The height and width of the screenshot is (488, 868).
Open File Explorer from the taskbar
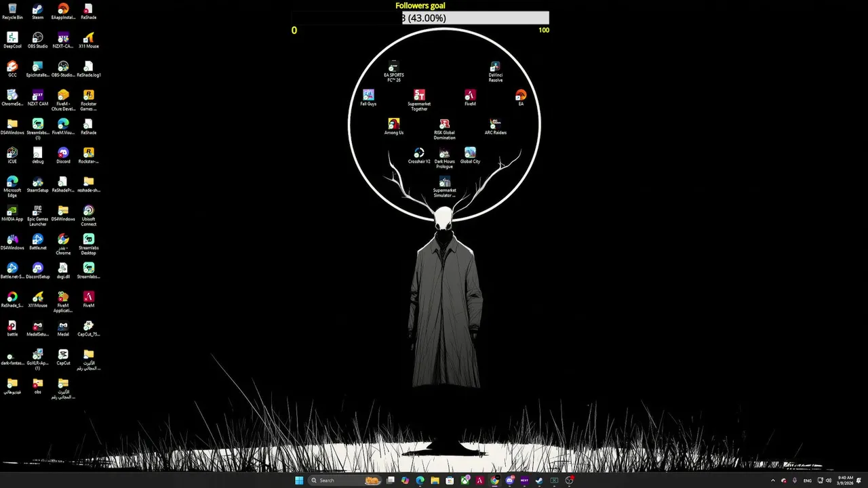point(435,481)
